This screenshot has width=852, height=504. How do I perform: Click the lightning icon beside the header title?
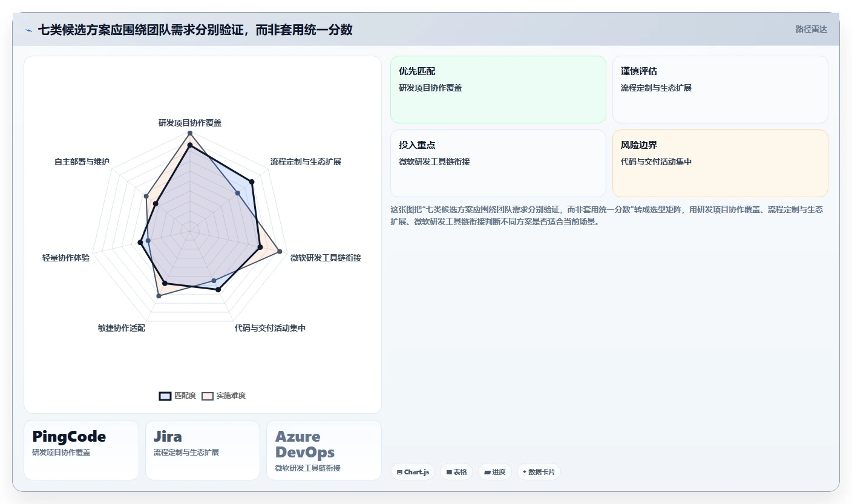pos(28,30)
